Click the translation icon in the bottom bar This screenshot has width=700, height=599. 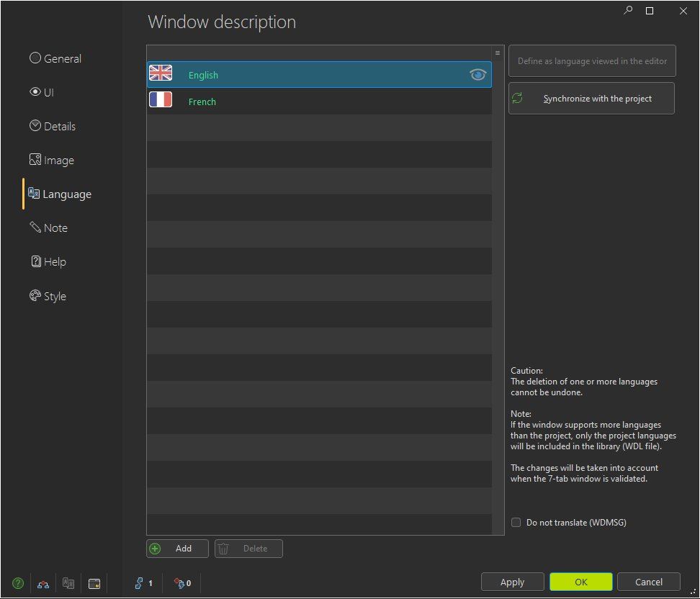(x=68, y=583)
